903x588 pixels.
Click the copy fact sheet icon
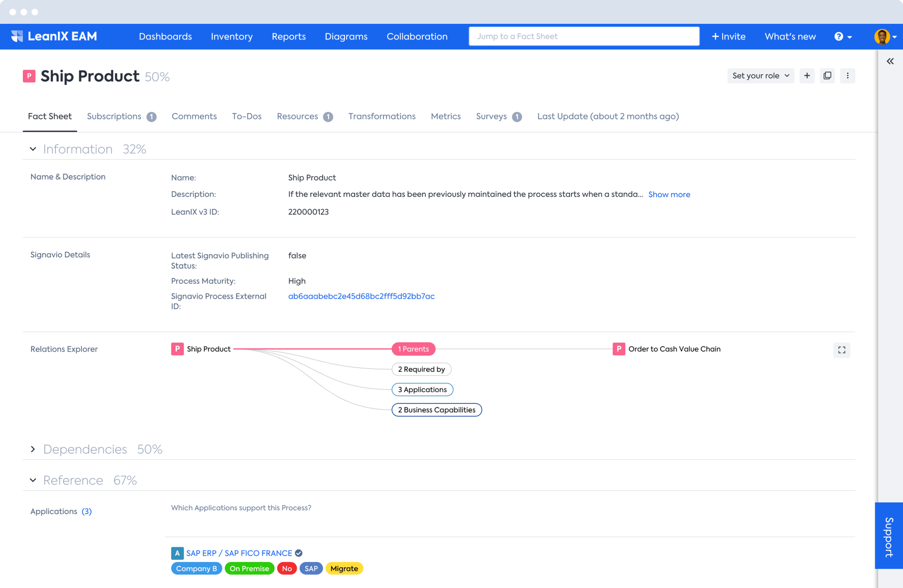pyautogui.click(x=827, y=76)
